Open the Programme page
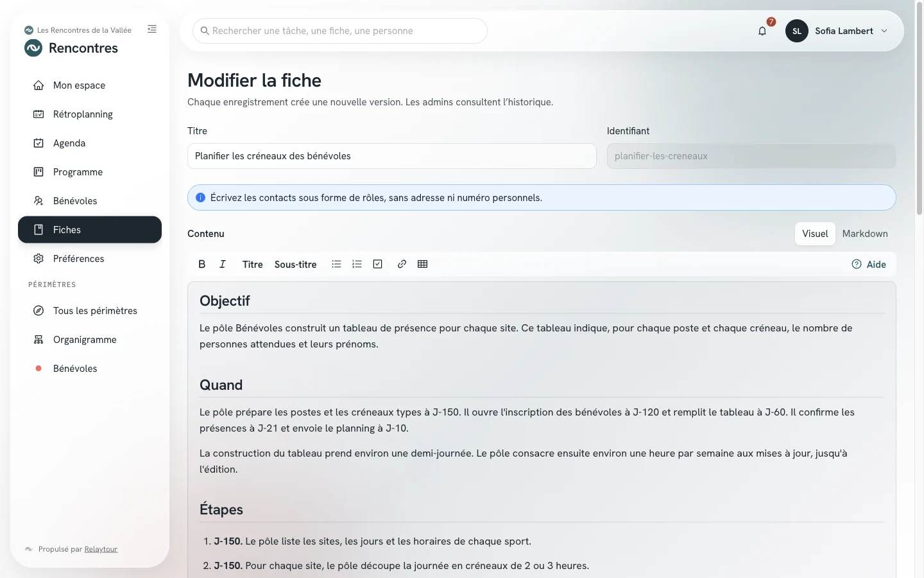924x578 pixels. click(90, 172)
